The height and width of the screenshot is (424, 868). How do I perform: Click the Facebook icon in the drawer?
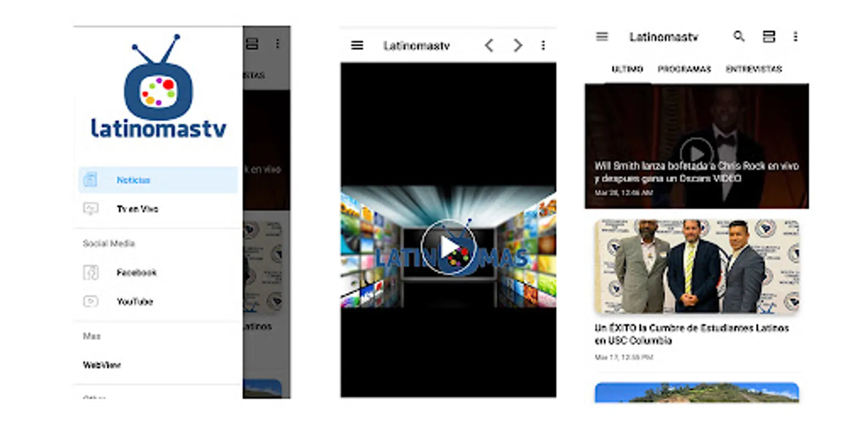coord(90,272)
